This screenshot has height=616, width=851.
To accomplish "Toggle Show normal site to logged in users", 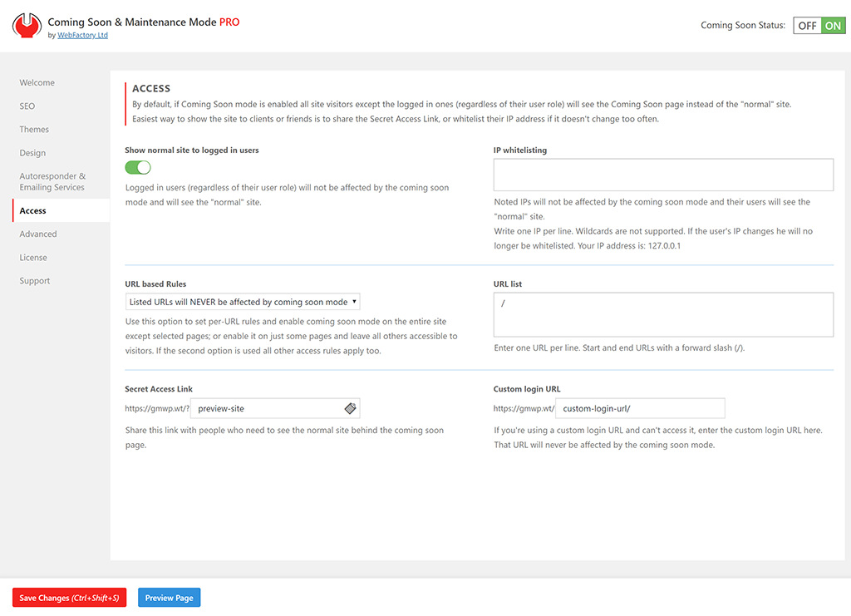I will (x=138, y=168).
